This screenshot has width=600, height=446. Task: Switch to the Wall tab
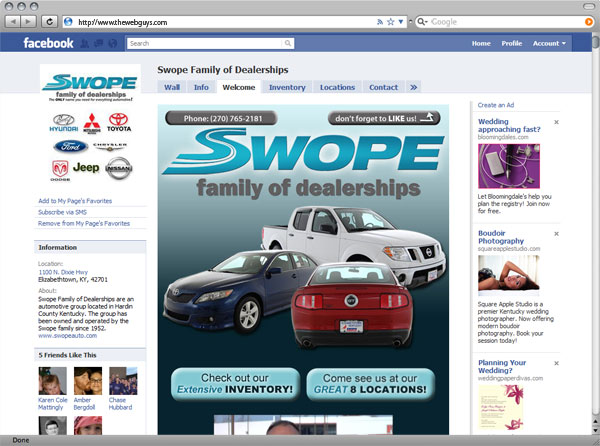[172, 87]
